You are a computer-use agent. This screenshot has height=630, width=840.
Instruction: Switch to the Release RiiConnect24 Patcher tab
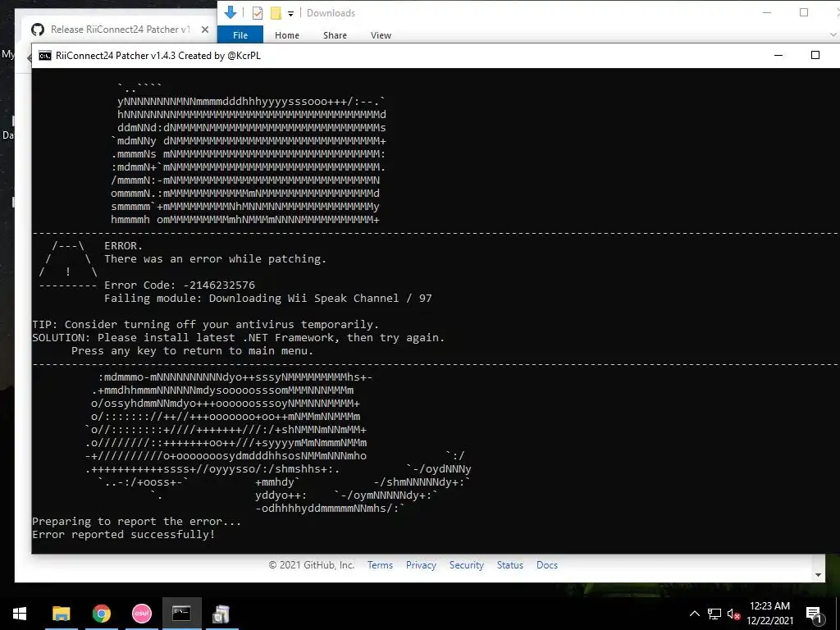coord(120,30)
